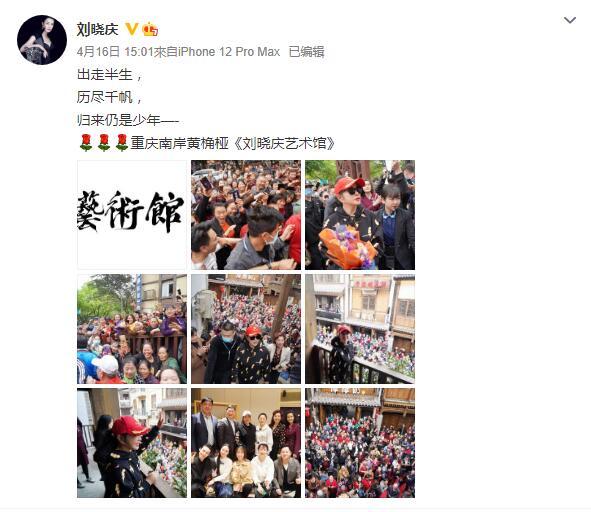Open the red cap with bouquet photo
The image size is (591, 512).
[360, 215]
